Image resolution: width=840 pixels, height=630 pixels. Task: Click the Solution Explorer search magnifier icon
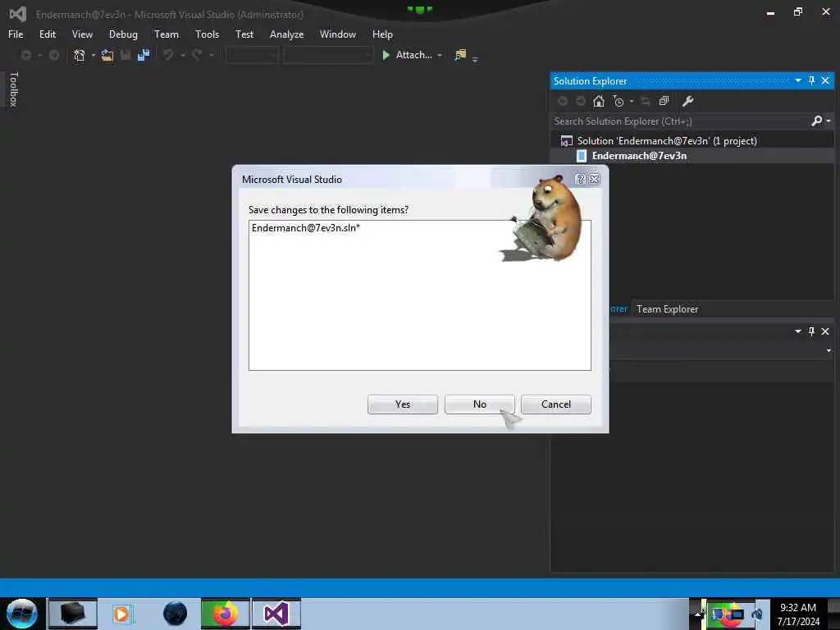coord(816,121)
